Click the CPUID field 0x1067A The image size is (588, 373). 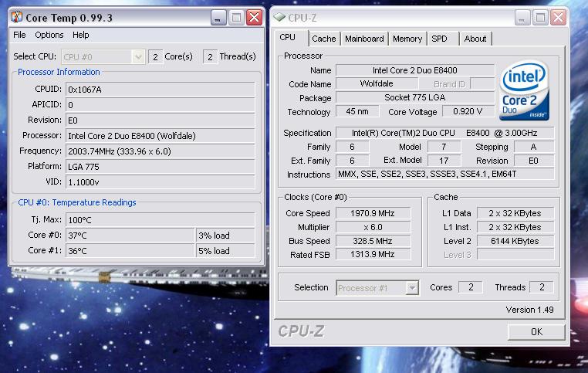click(161, 90)
